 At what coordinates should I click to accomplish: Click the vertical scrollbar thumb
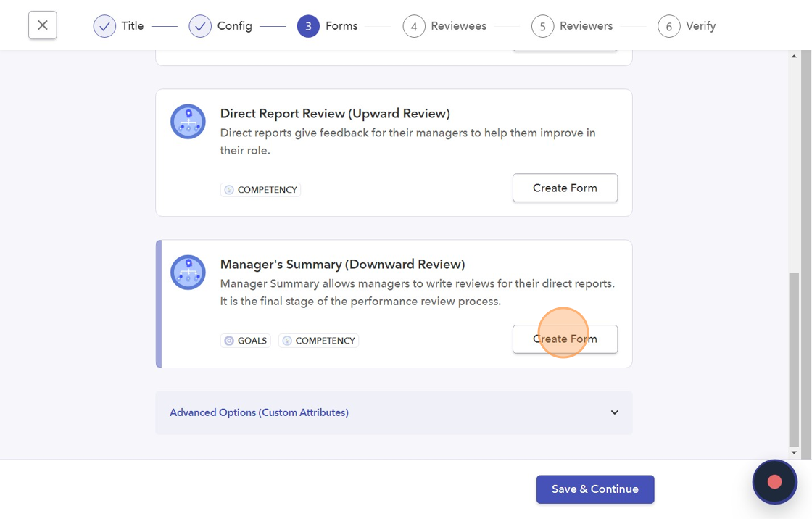[794, 359]
